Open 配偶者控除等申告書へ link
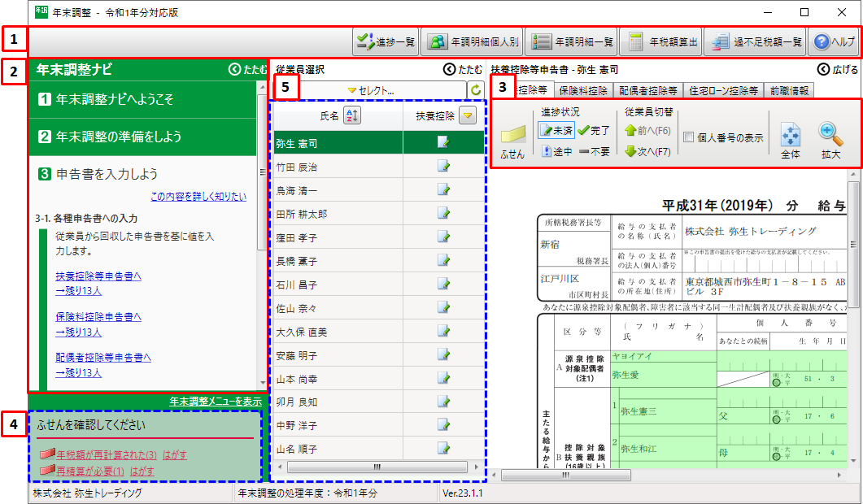The image size is (863, 504). pos(103,358)
